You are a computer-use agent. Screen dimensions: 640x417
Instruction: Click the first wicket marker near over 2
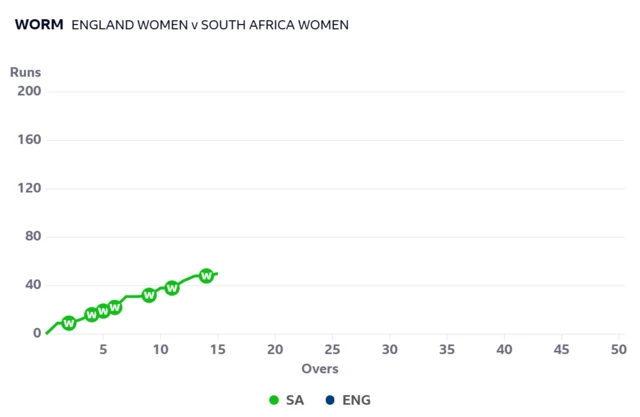tap(69, 323)
